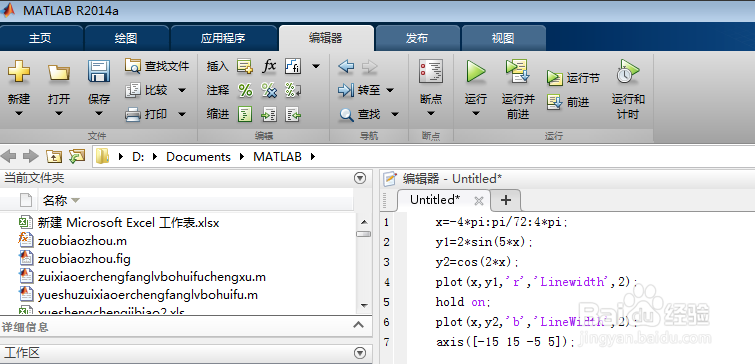Screen dimensions: 755x364
Task: Open Workspace (工作区) panel actions menu
Action: pos(360,353)
